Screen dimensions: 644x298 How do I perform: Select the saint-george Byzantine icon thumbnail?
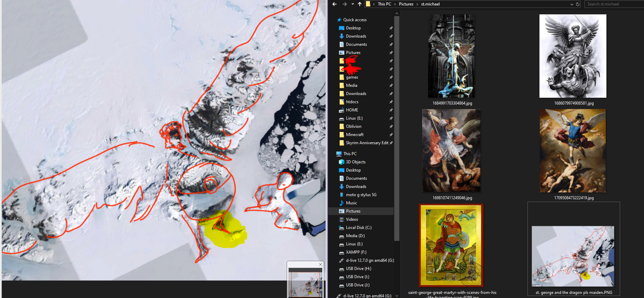451,245
